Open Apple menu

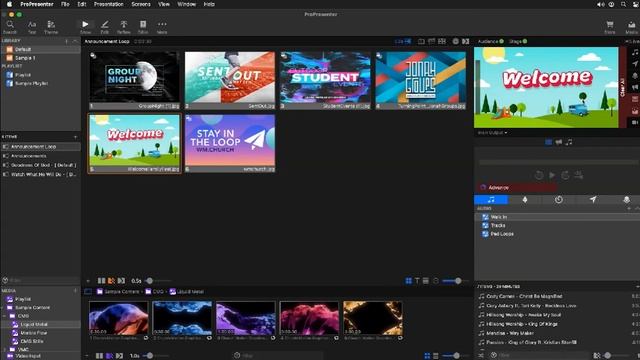[9, 4]
